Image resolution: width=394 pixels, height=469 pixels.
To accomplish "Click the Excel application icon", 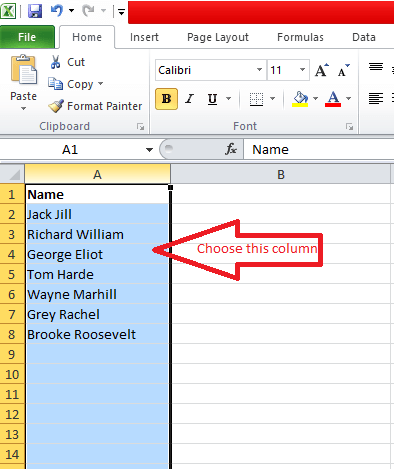I will pyautogui.click(x=8, y=10).
